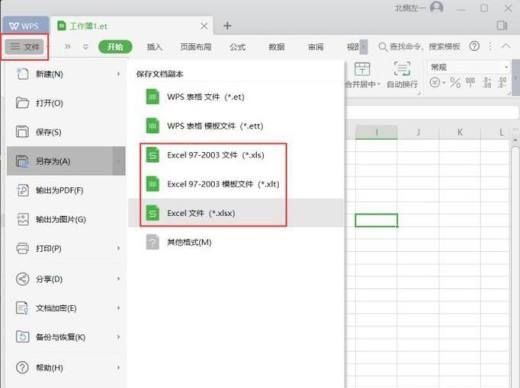
Task: Open the 页面布局 ribbon tab
Action: coord(196,47)
